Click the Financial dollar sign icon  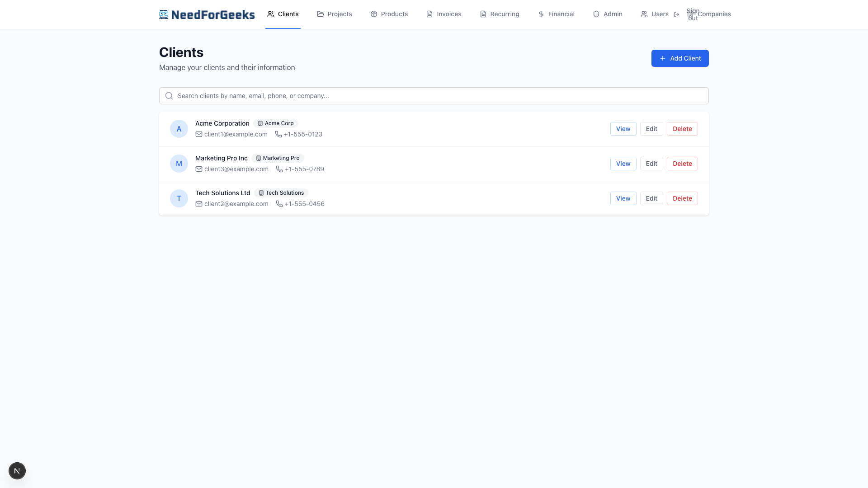coord(541,14)
